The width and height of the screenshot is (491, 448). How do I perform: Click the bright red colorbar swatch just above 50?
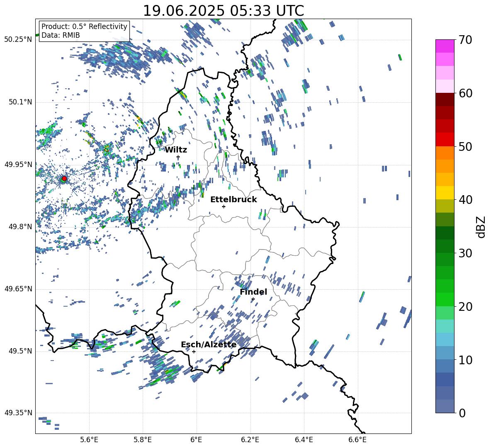click(445, 140)
